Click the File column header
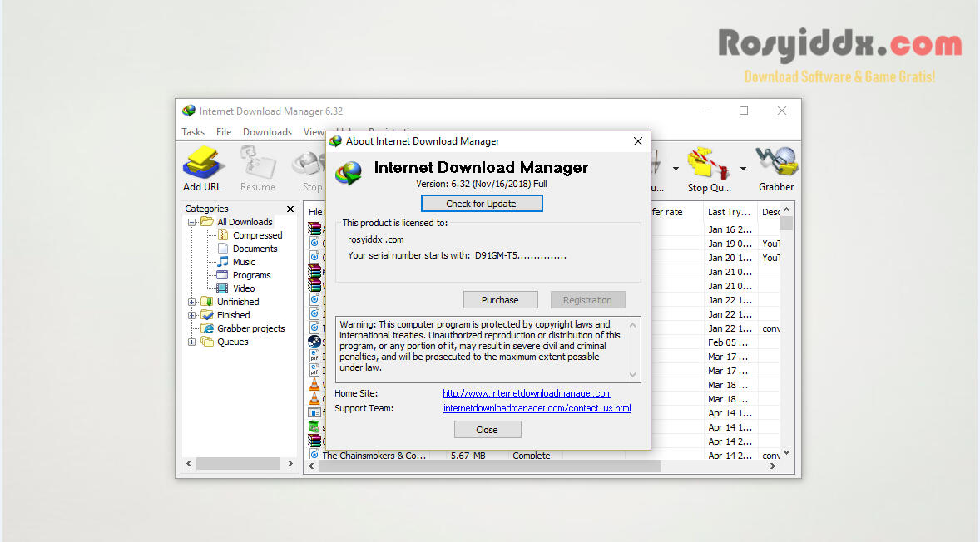980x542 pixels. 315,212
